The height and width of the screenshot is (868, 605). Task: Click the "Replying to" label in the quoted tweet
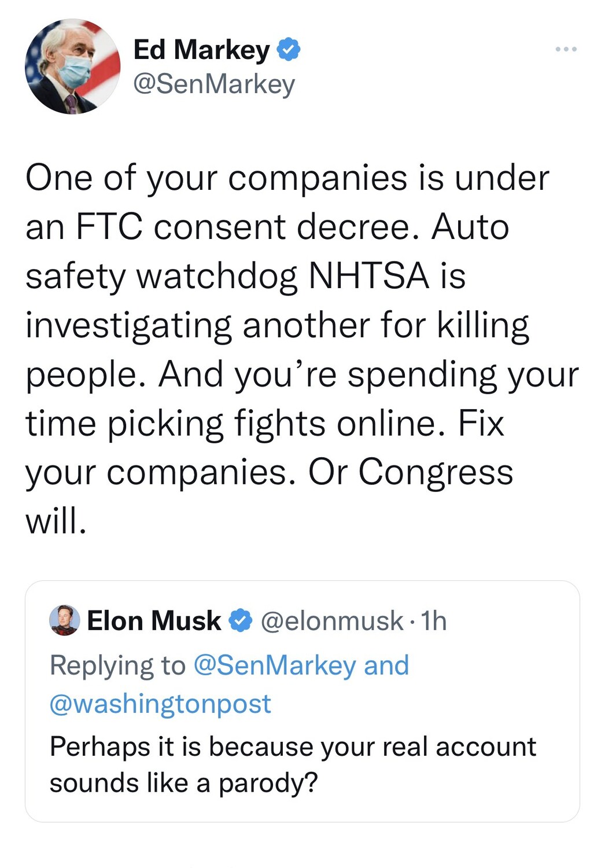[117, 665]
